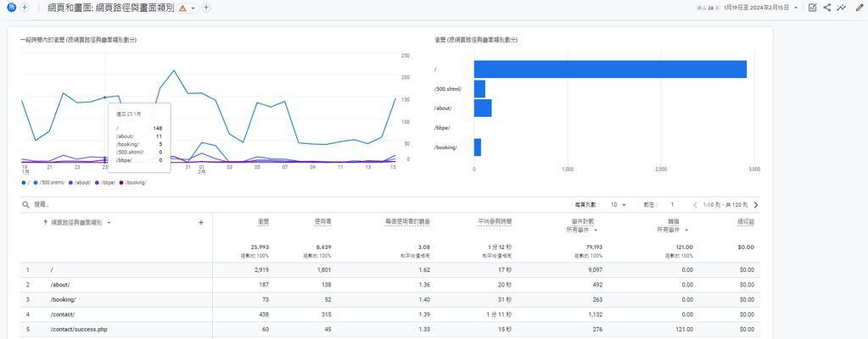The image size is (868, 339).
Task: Open the date range picker dropdown
Action: [x=796, y=8]
